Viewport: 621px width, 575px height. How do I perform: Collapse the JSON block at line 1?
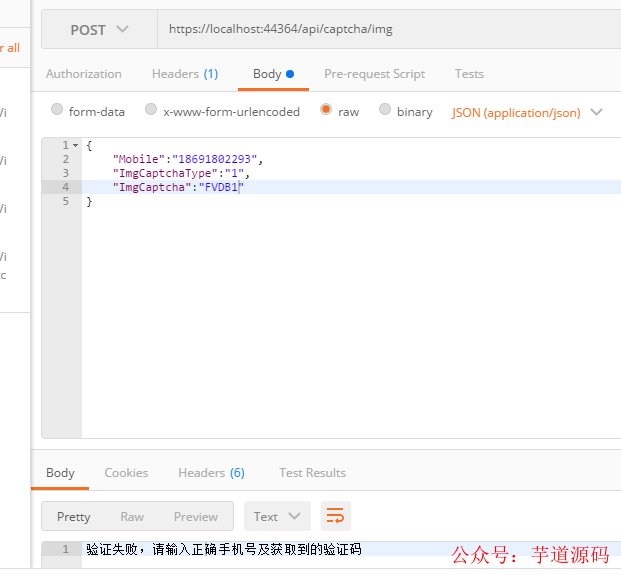[x=75, y=145]
